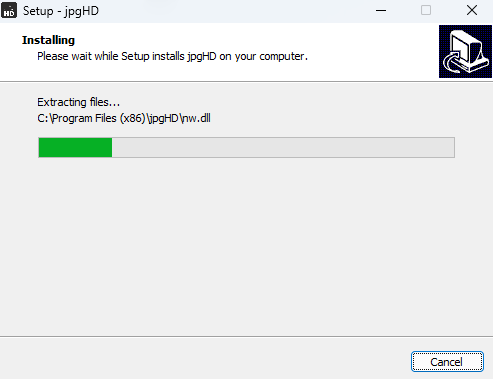Click the 'Setup - jpgHD' window title text

tap(61, 11)
